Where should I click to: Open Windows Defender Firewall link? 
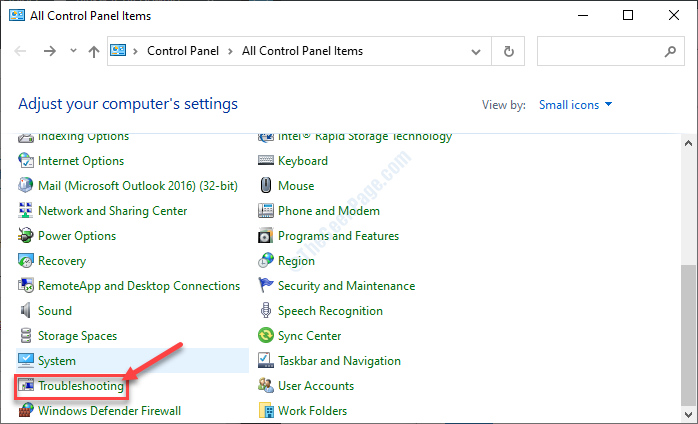110,411
